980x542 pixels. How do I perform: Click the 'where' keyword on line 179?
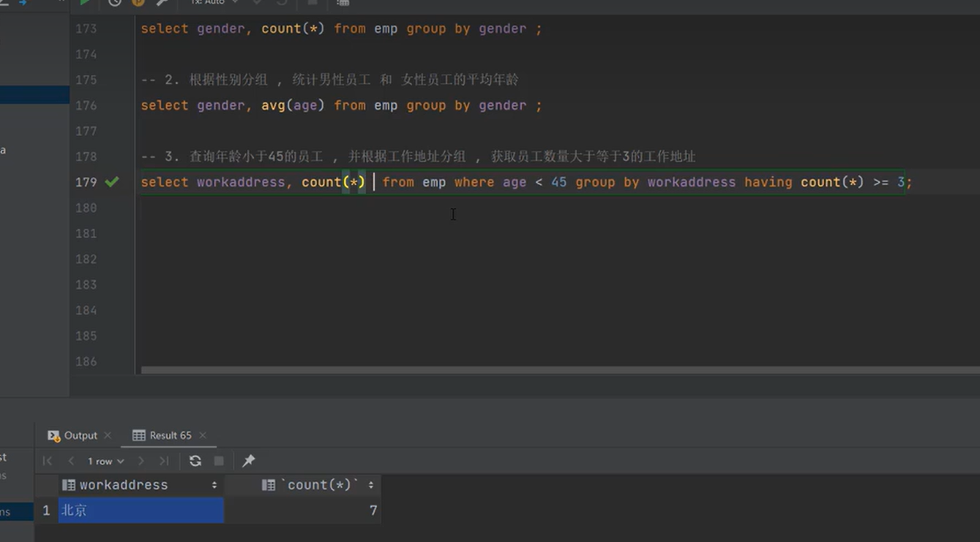click(474, 182)
